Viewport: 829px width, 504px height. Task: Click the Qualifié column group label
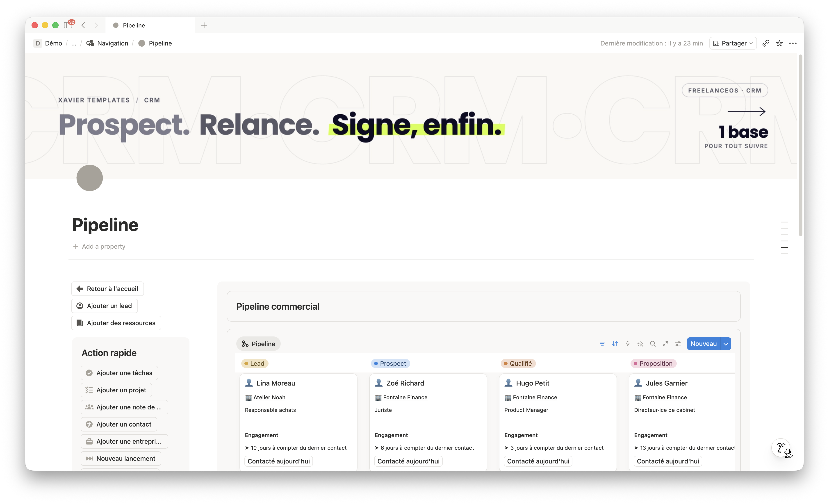518,363
